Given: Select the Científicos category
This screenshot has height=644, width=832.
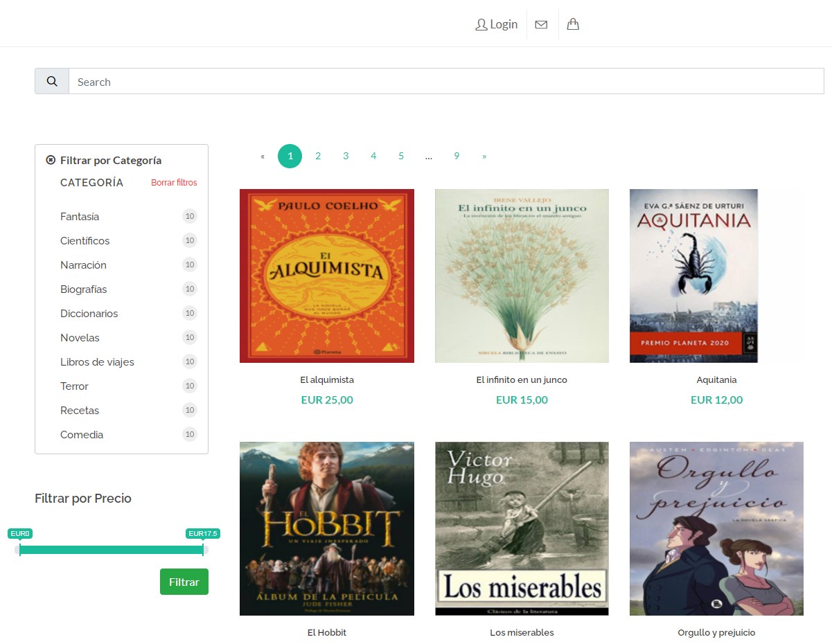Looking at the screenshot, I should [x=85, y=241].
